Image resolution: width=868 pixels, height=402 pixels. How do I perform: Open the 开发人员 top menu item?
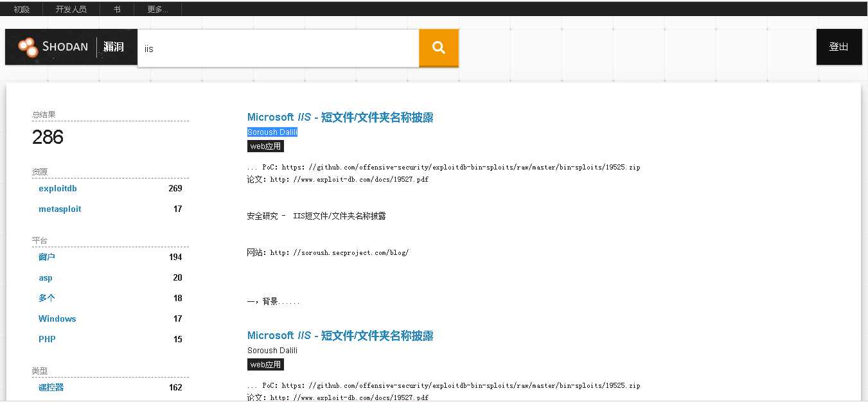[71, 10]
